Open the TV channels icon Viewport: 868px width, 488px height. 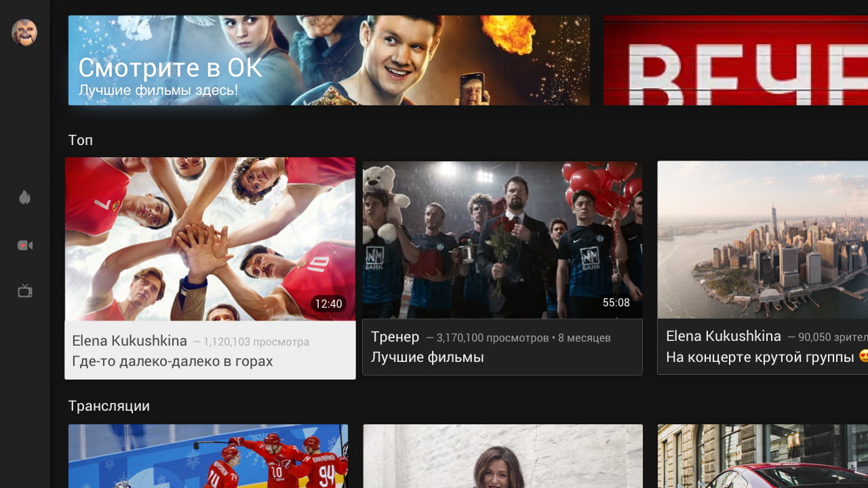tap(25, 291)
